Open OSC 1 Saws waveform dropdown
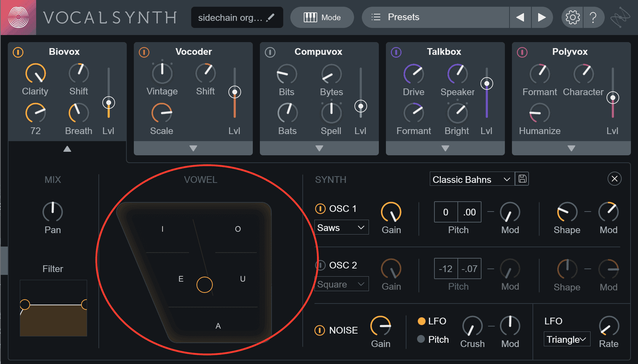Image resolution: width=638 pixels, height=364 pixels. click(341, 227)
